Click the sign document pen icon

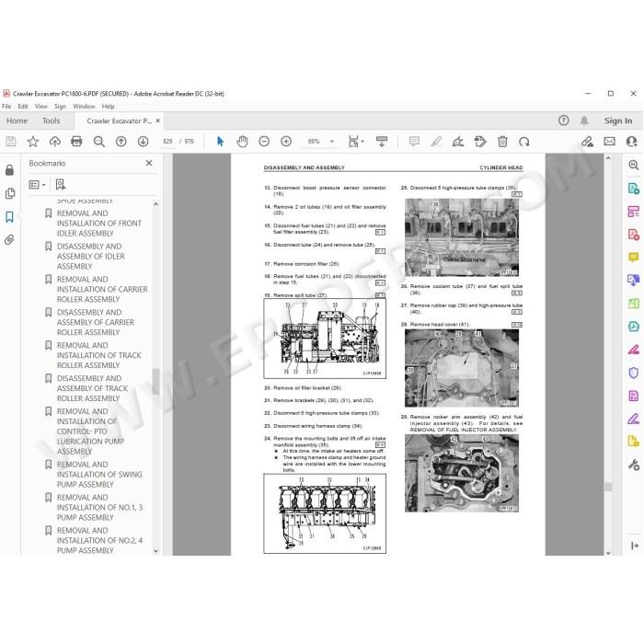458,142
